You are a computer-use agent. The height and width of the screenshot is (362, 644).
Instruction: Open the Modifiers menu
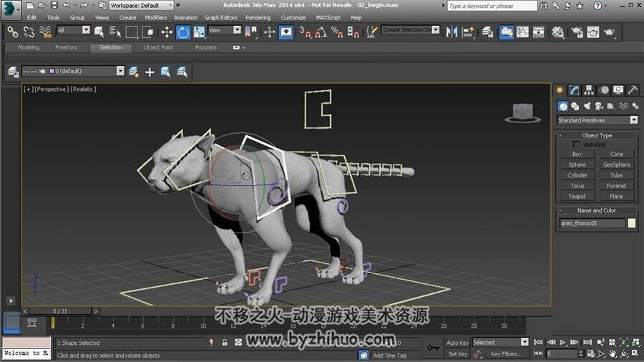[x=156, y=18]
